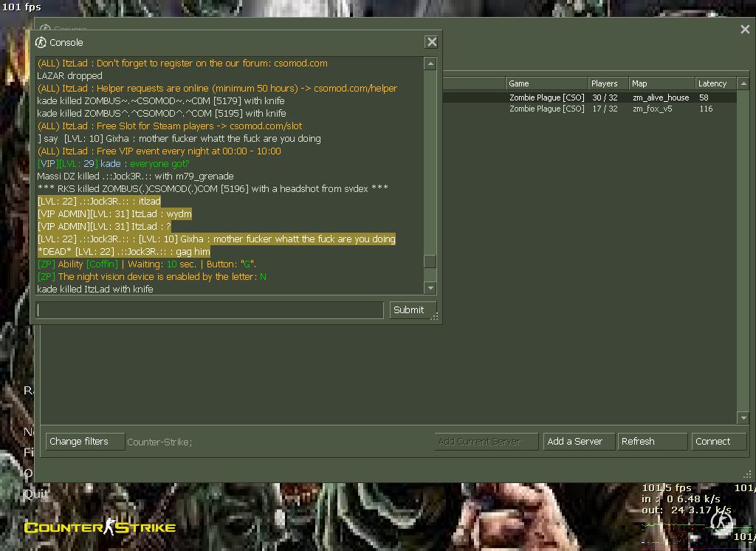
Task: Click the server list scroll down arrow
Action: click(x=743, y=418)
